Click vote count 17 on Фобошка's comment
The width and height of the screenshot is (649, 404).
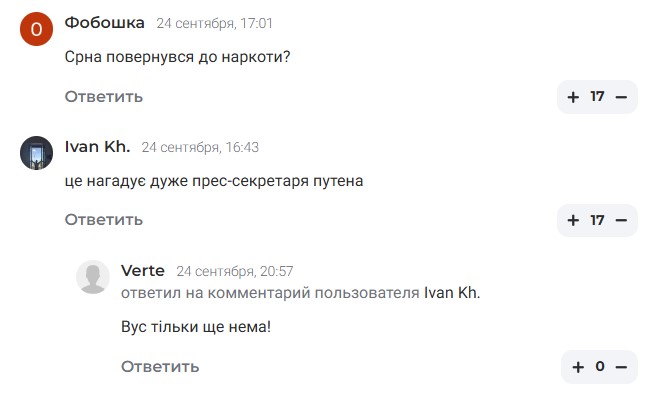[x=597, y=97]
